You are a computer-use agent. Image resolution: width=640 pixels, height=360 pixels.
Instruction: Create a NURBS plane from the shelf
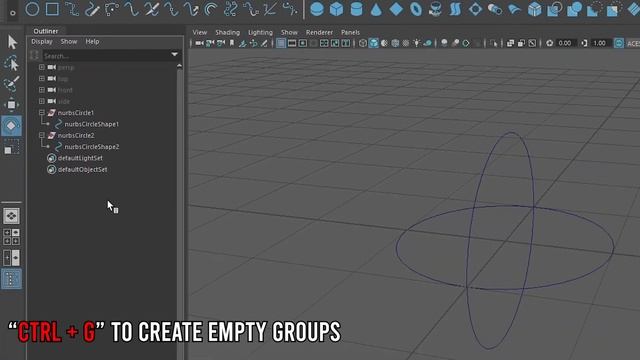[x=396, y=9]
